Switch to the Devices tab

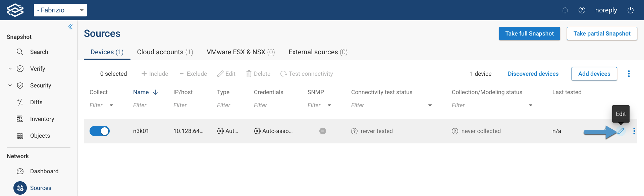click(107, 52)
